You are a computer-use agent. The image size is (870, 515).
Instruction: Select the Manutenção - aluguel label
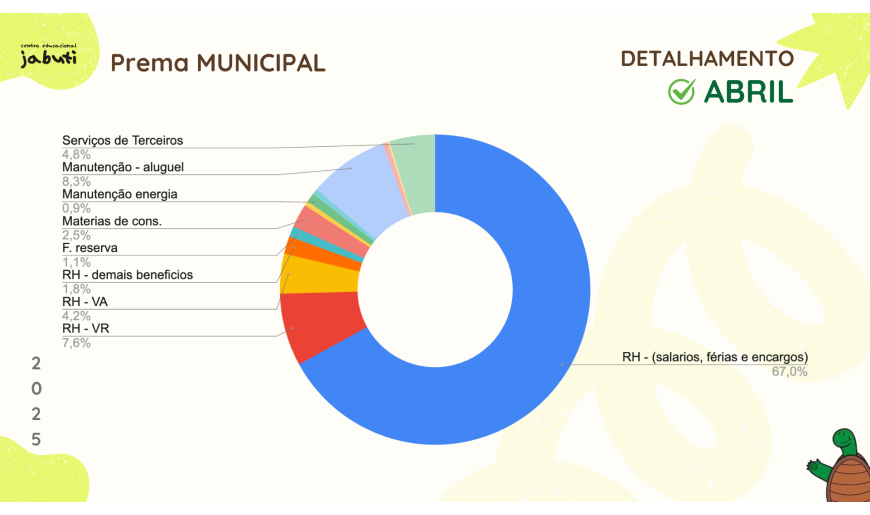coord(122,168)
